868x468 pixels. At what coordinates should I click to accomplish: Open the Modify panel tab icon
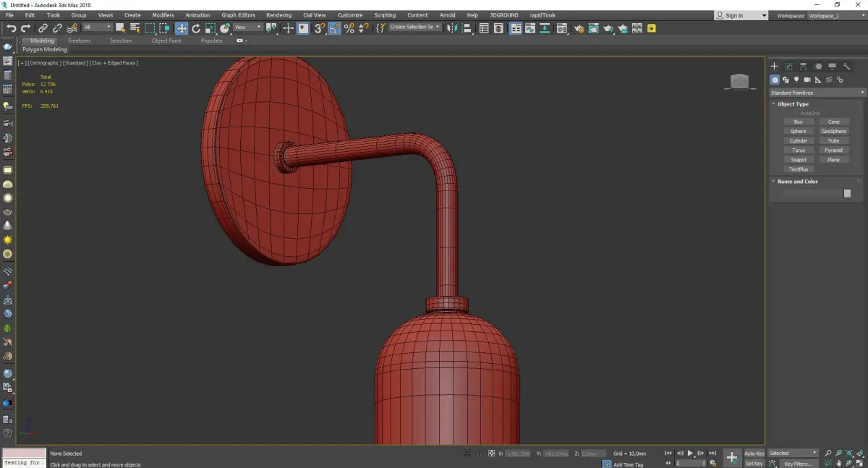pos(788,67)
